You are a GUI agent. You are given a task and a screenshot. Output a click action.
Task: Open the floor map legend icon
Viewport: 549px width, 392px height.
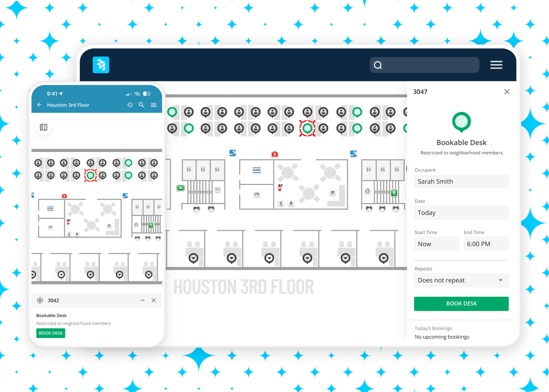pos(43,128)
